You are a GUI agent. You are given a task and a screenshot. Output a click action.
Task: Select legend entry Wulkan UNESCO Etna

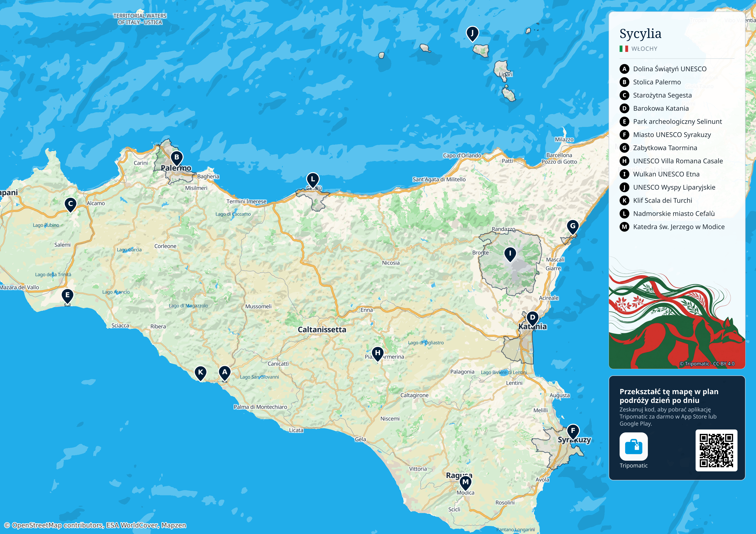tap(666, 174)
